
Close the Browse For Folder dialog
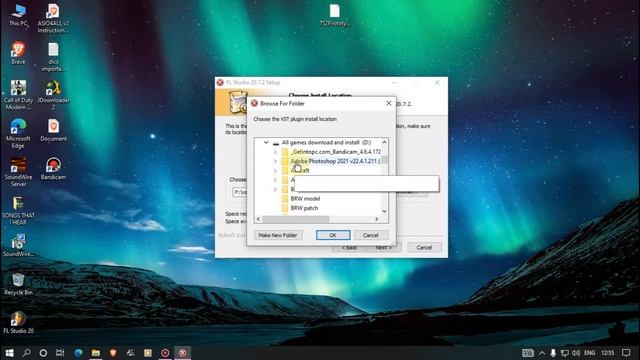point(389,104)
